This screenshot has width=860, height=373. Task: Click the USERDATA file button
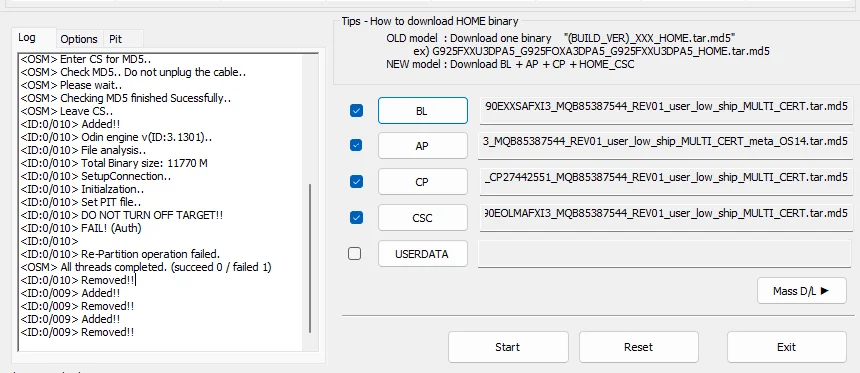[422, 254]
